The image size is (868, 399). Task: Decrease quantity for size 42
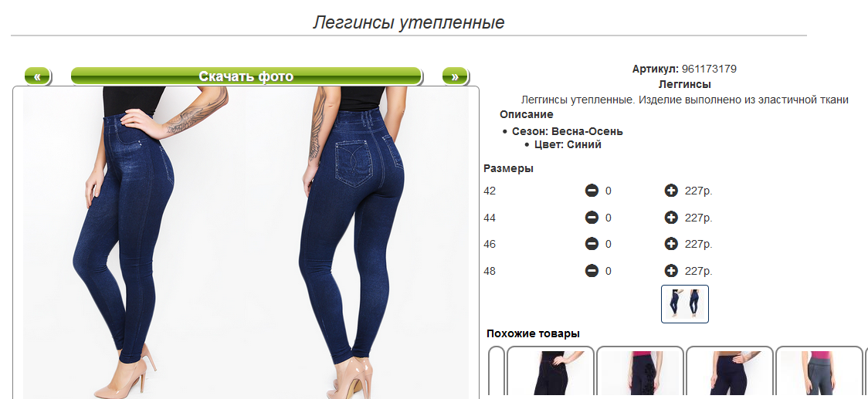[x=592, y=191]
